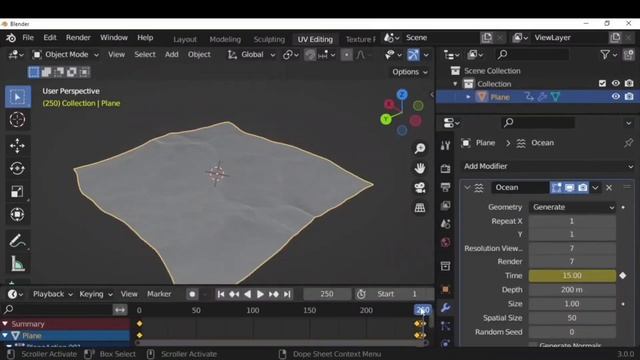Open the Particles properties tab
Screen dimensions: 640x360
(445, 326)
